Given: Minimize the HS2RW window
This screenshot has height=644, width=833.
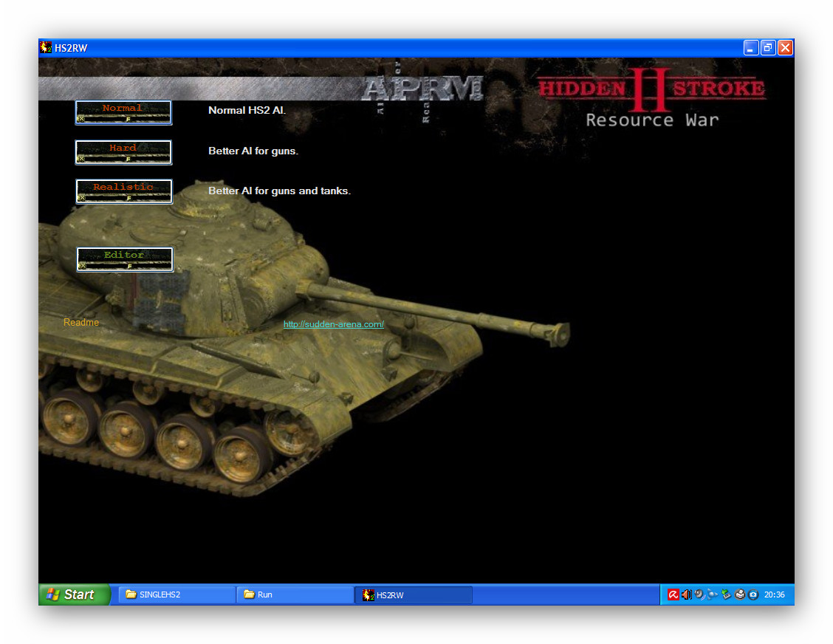Looking at the screenshot, I should tap(750, 48).
